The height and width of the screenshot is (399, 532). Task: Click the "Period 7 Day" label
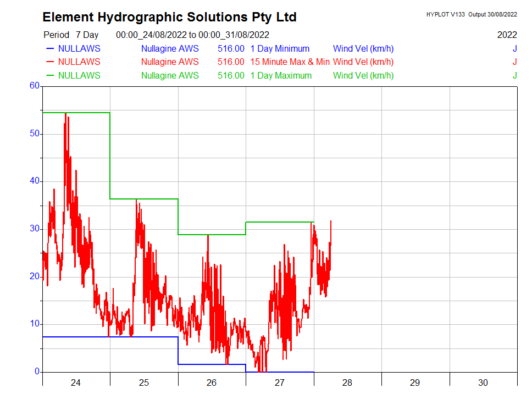(71, 35)
